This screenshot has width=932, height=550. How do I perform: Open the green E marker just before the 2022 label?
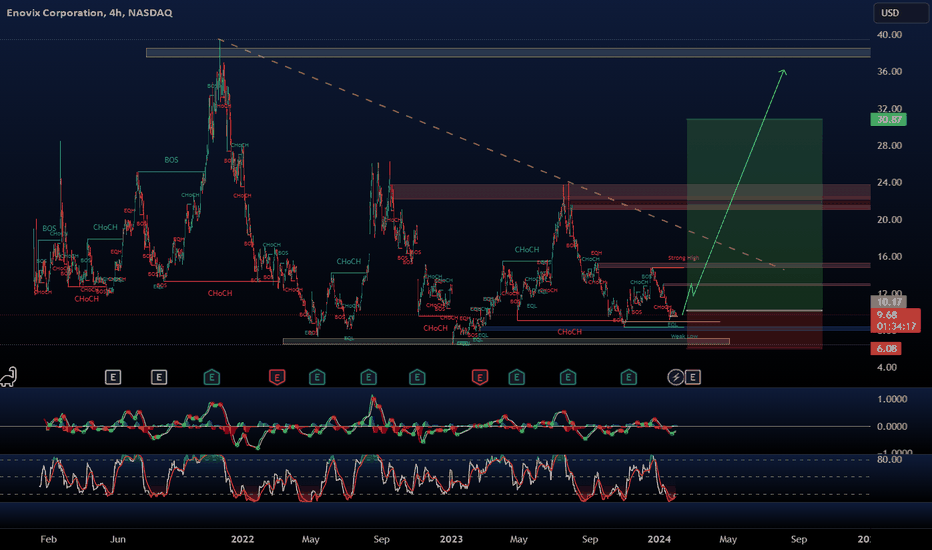click(212, 377)
